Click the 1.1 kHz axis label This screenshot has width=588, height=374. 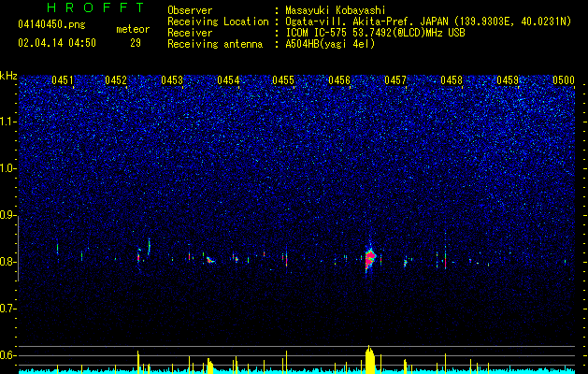(7, 122)
